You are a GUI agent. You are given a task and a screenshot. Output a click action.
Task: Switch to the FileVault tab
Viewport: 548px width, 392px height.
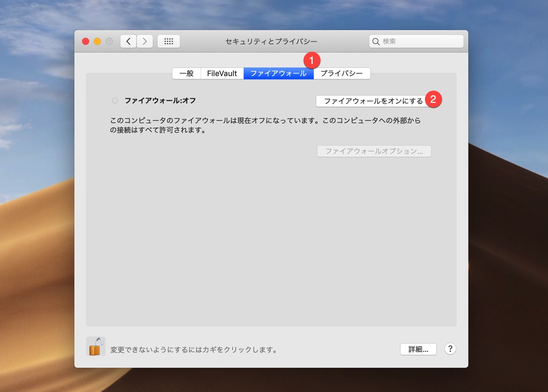[222, 74]
